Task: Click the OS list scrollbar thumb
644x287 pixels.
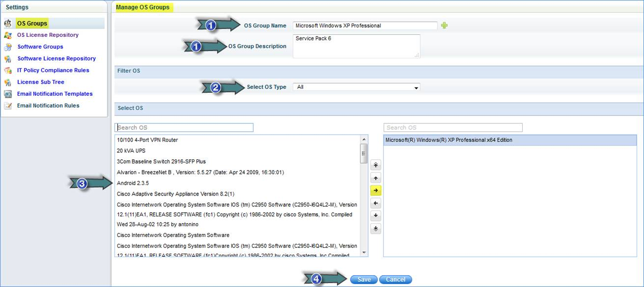Action: [364, 153]
